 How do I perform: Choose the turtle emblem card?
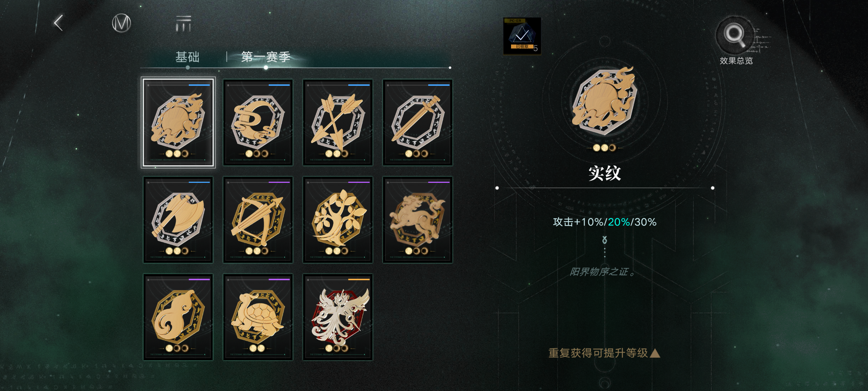point(258,317)
